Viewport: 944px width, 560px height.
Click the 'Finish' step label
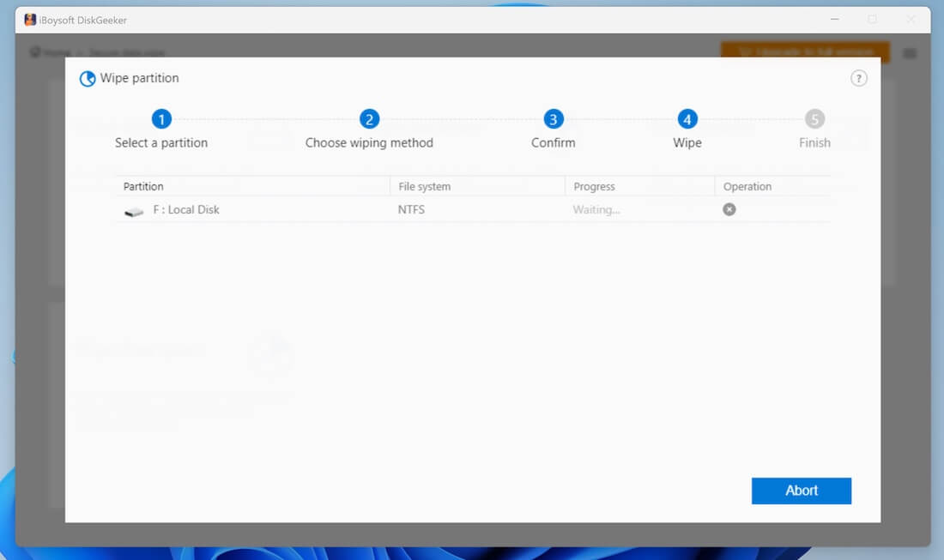[x=814, y=142]
